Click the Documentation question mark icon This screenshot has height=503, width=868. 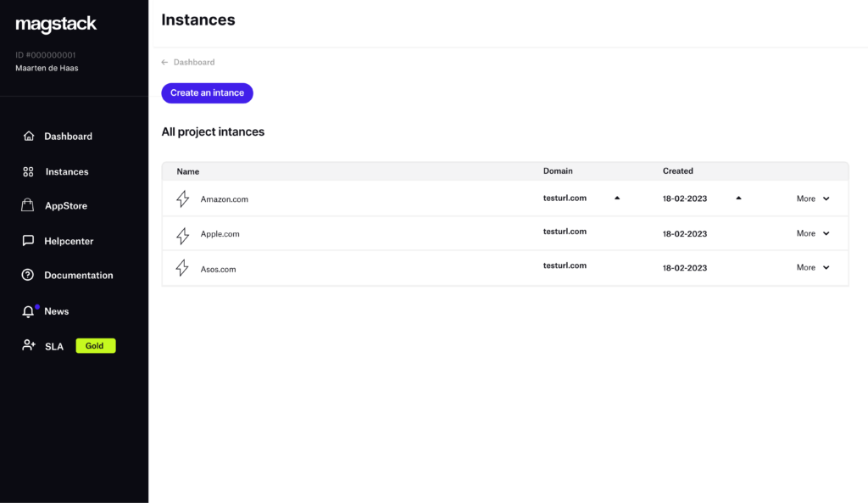click(29, 276)
